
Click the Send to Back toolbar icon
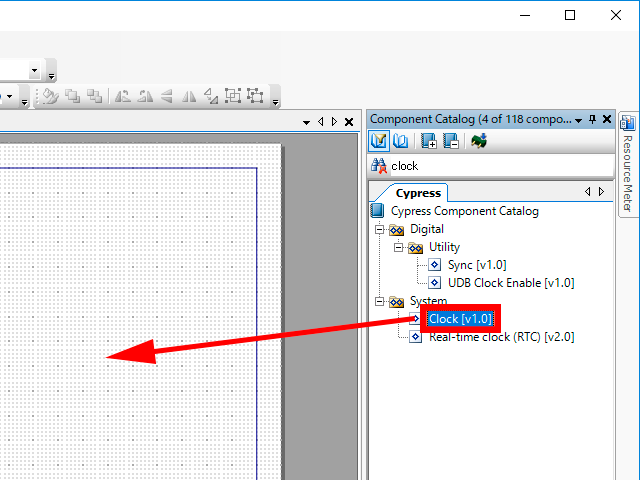pyautogui.click(x=95, y=96)
